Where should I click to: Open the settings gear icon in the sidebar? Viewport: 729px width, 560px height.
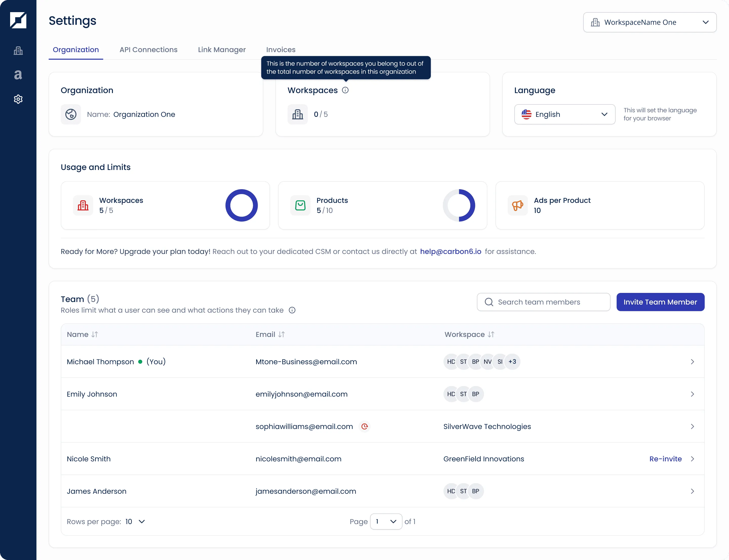coord(18,99)
